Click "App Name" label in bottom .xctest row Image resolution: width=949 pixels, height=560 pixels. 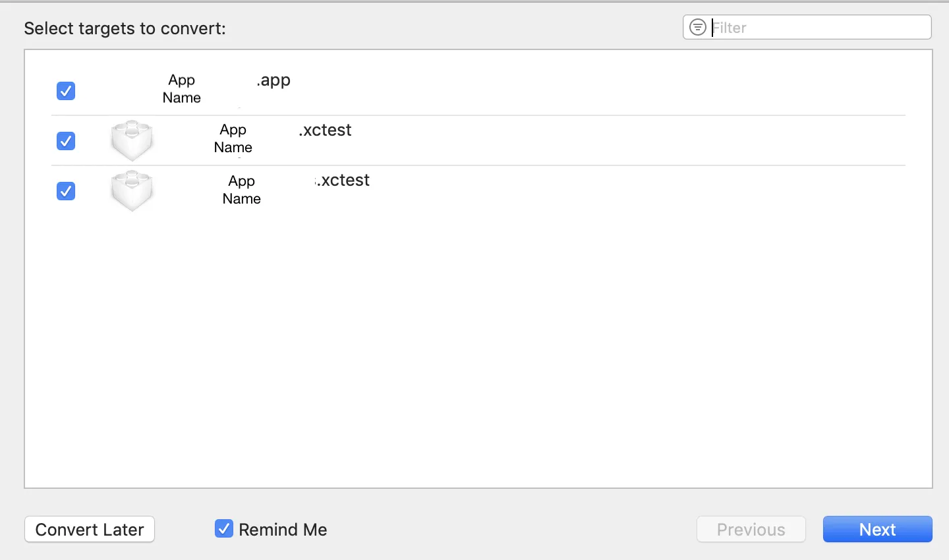242,190
